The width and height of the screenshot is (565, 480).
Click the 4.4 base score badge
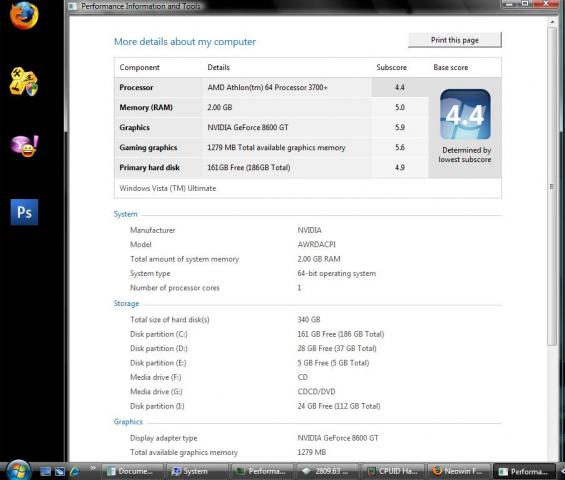(x=465, y=115)
